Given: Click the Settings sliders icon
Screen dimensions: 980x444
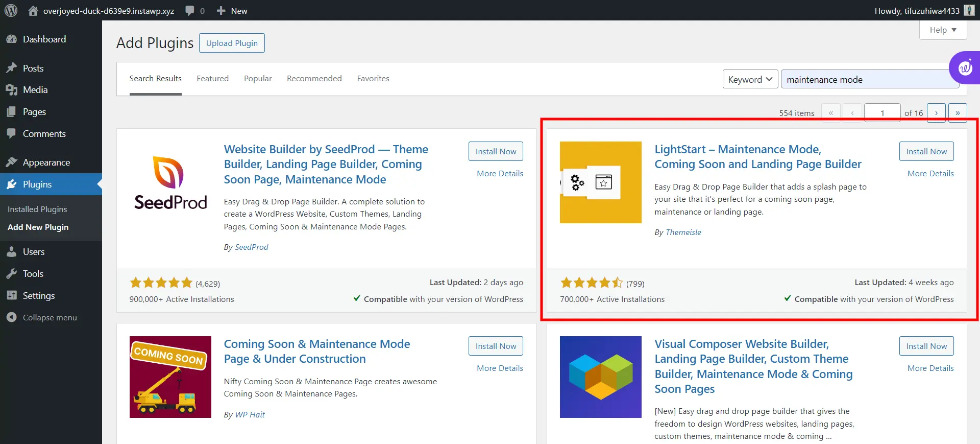Looking at the screenshot, I should coord(11,295).
